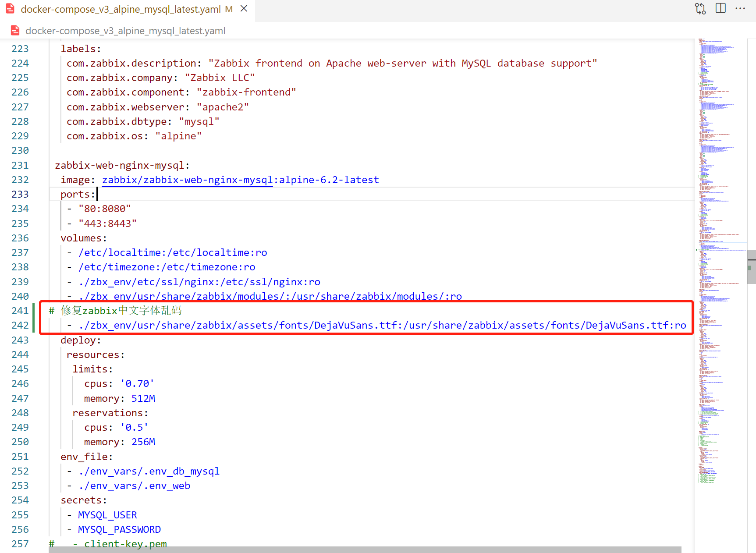Click line number 241 in gutter
756x553 pixels.
point(20,311)
